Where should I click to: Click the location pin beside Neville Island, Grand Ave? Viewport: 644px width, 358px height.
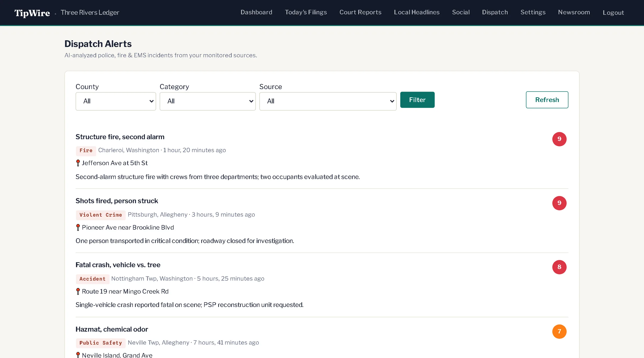[x=78, y=355]
